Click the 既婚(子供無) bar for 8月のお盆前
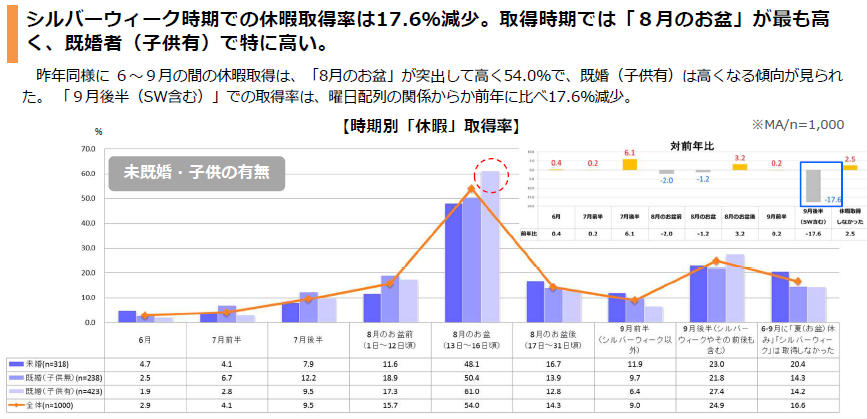The image size is (867, 419). 390,299
